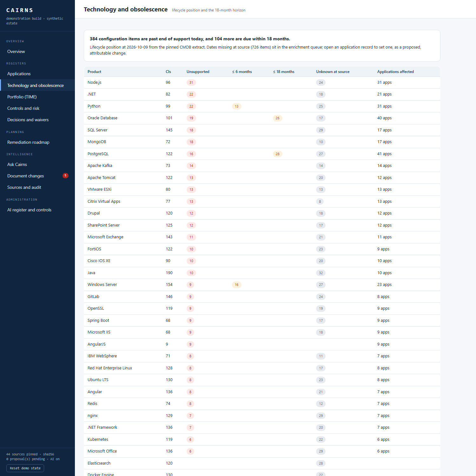Image resolution: width=476 pixels, height=476 pixels.
Task: Open AI register and controls
Action: [x=37, y=210]
